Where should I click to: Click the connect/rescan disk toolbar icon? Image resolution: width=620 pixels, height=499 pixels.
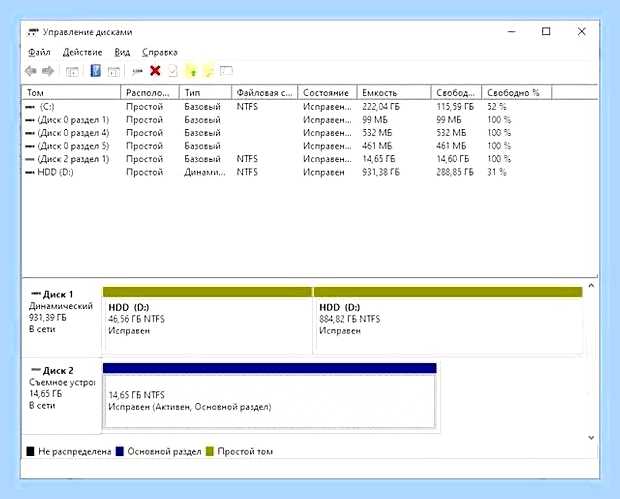tap(137, 72)
